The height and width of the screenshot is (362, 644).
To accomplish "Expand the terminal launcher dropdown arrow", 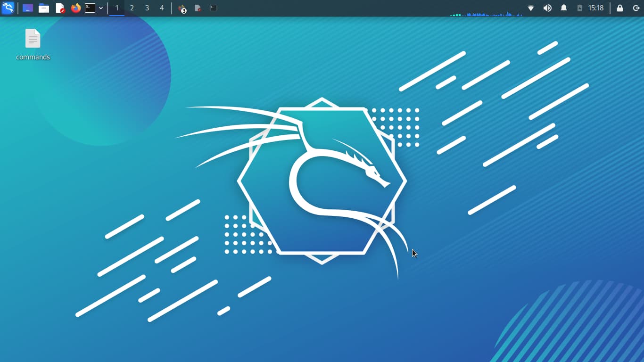I will (101, 8).
